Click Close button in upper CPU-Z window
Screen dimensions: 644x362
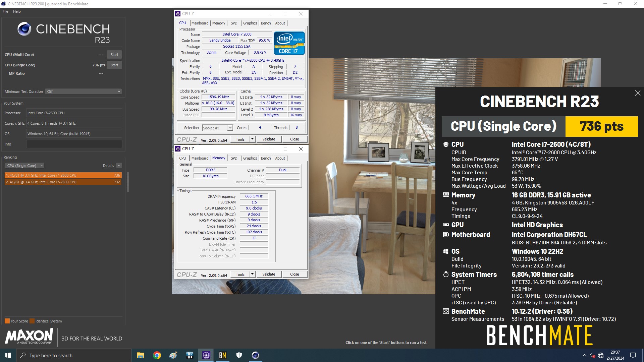click(x=294, y=139)
